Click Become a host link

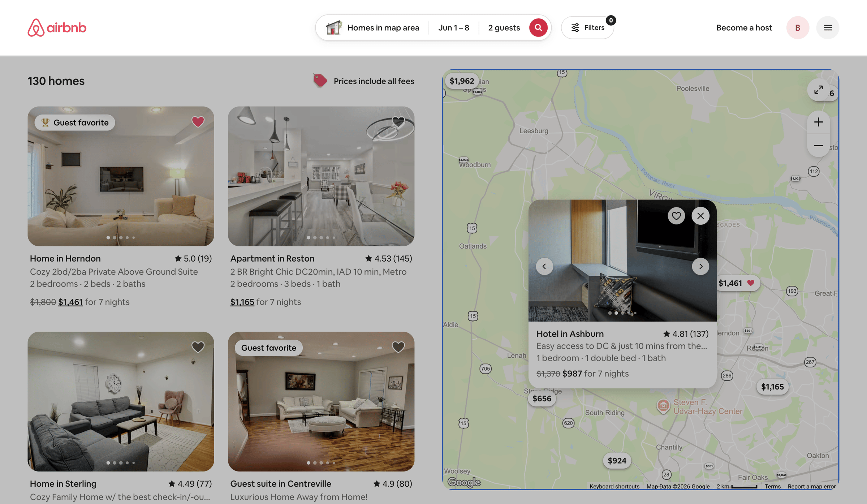click(744, 27)
